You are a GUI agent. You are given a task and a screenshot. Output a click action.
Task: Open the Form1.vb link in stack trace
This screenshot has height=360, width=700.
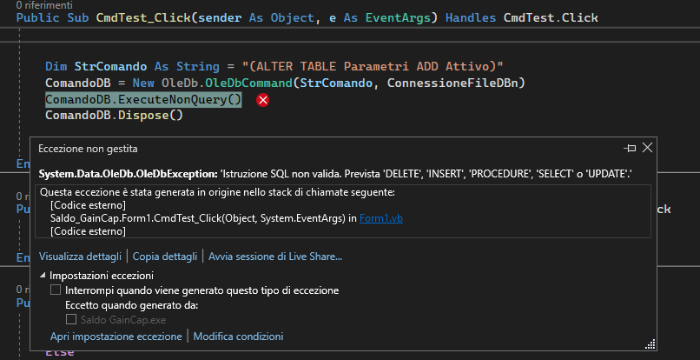point(381,218)
